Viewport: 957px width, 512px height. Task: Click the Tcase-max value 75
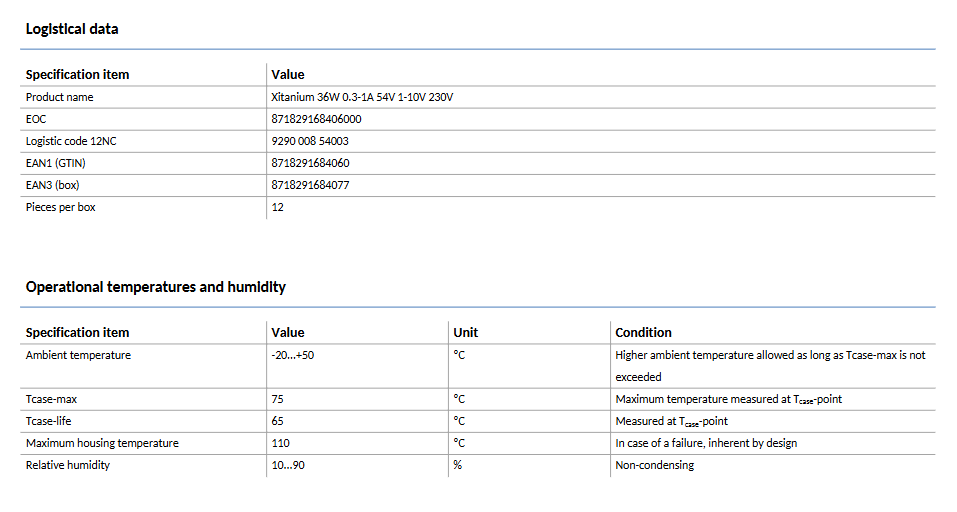click(x=278, y=399)
